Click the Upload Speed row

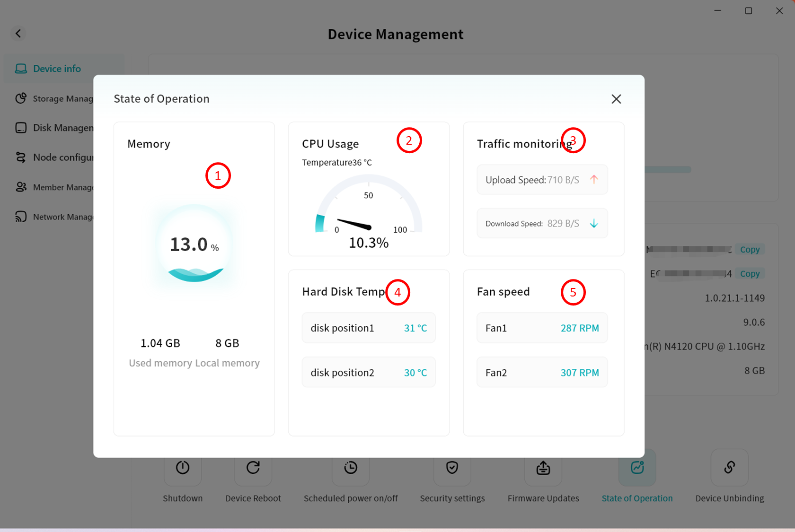point(542,180)
